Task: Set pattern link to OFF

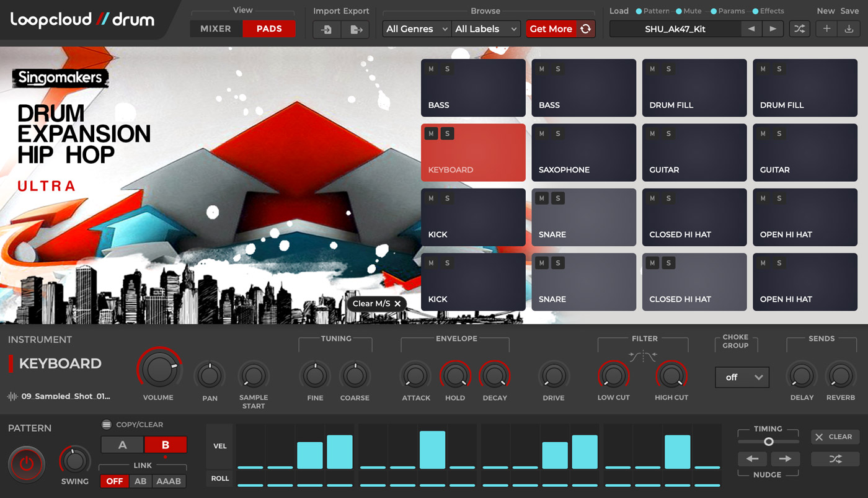Action: point(115,481)
